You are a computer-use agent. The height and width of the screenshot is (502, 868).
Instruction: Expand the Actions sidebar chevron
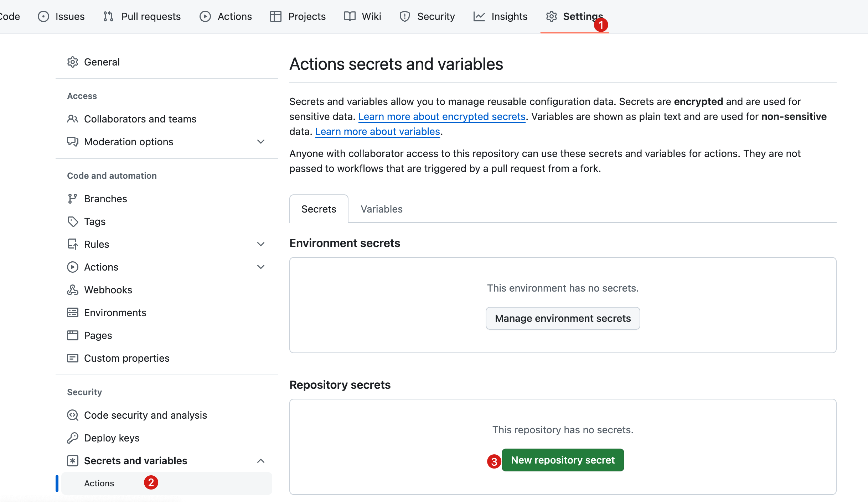click(261, 267)
